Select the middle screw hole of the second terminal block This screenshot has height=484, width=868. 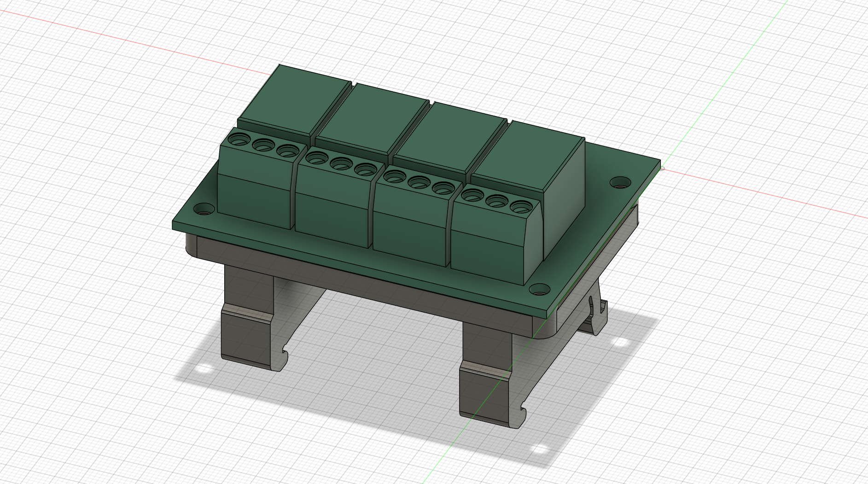(x=341, y=163)
